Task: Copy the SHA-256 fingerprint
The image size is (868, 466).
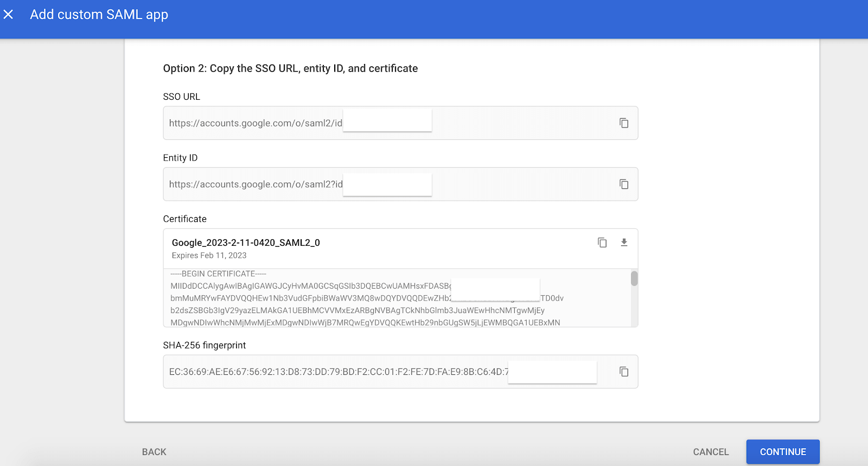Action: 624,372
